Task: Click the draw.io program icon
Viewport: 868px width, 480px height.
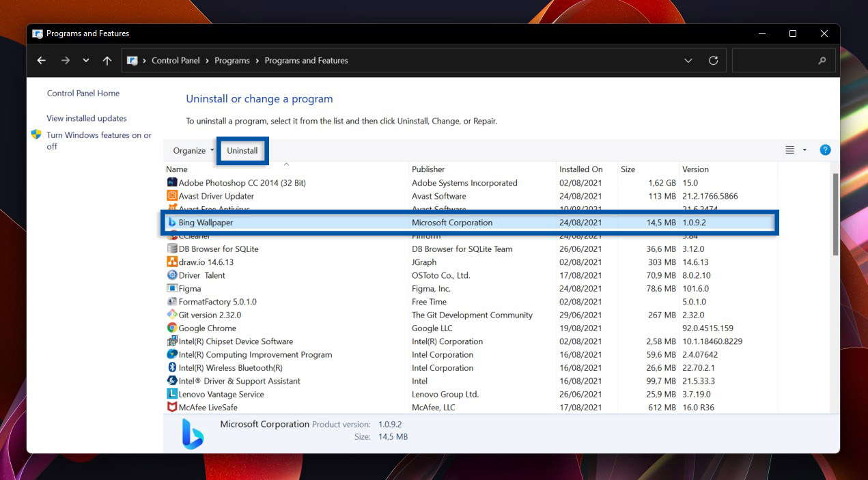Action: 172,262
